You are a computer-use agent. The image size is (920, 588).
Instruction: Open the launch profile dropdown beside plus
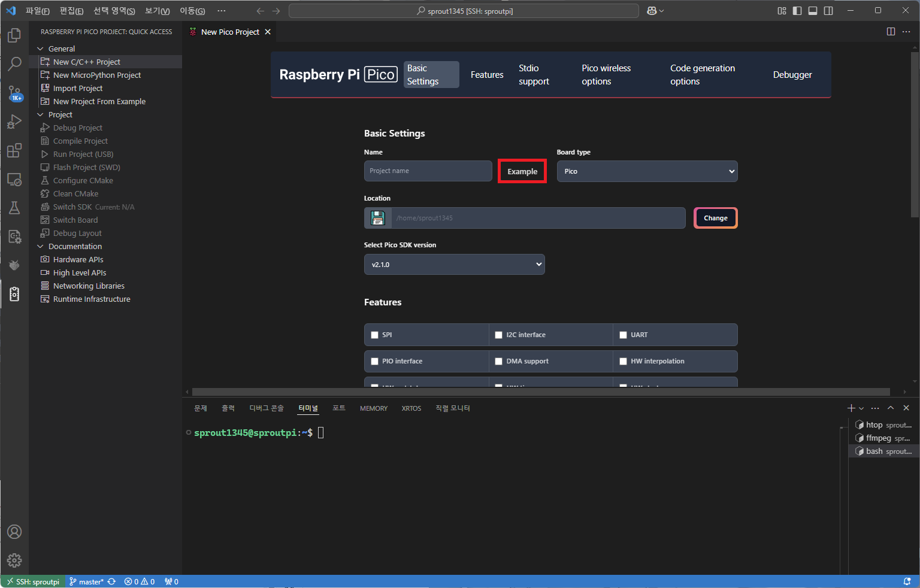862,408
